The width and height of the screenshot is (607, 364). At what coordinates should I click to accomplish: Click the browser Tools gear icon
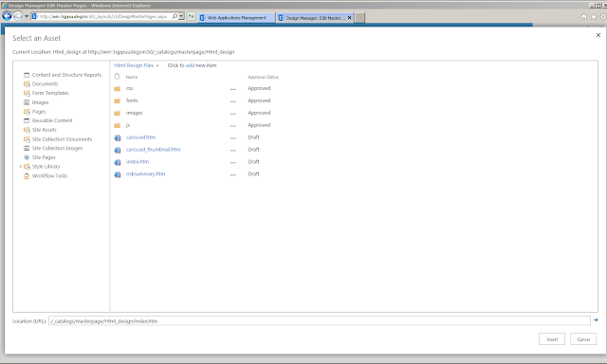pos(603,17)
